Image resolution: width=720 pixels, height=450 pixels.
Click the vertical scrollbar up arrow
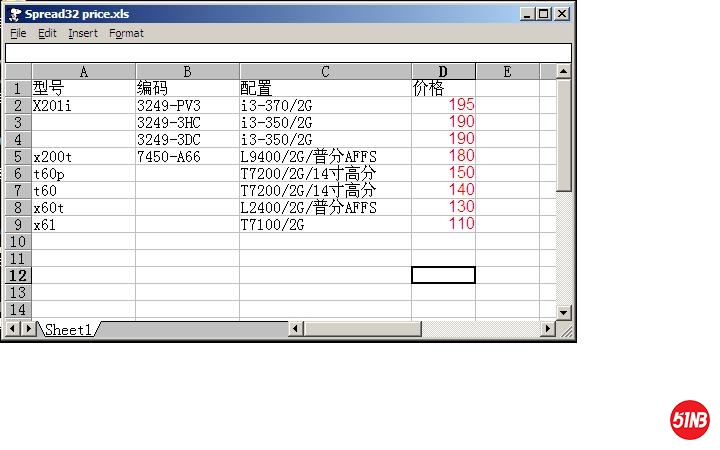point(564,72)
